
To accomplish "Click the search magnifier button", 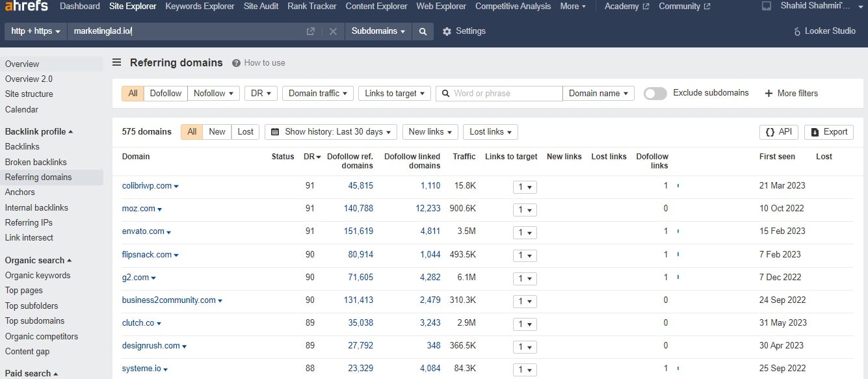I will [423, 31].
